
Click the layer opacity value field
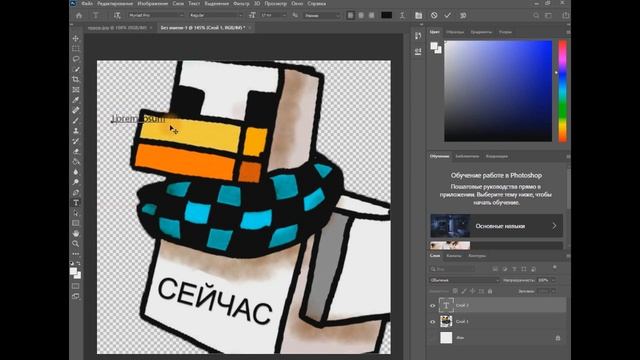tap(543, 280)
